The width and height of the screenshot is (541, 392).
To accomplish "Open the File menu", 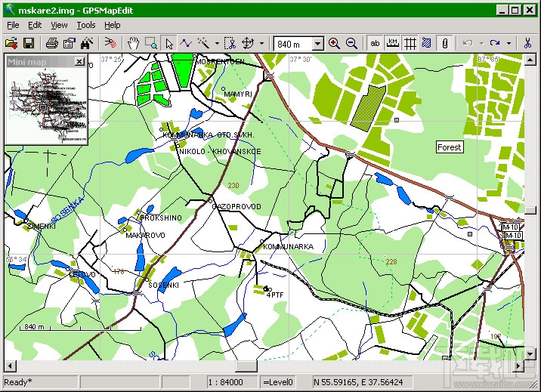I will click(13, 25).
